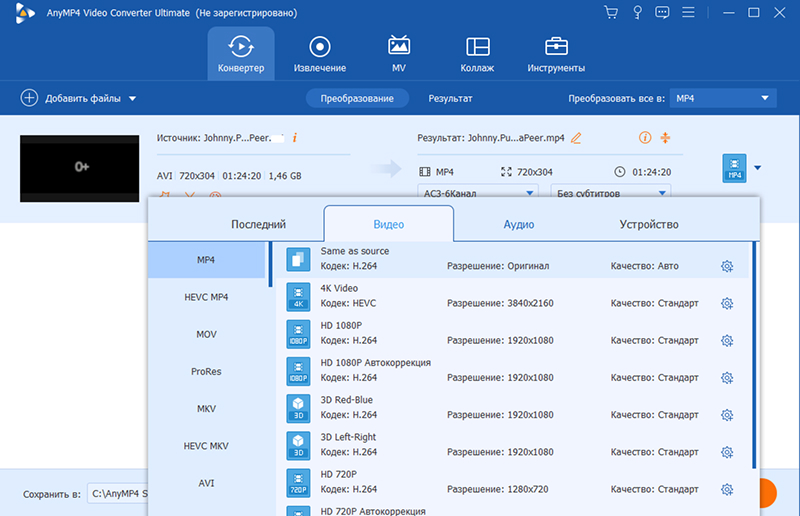Screen dimensions: 800x516
Task: Select MKV in the format list
Action: 206,409
